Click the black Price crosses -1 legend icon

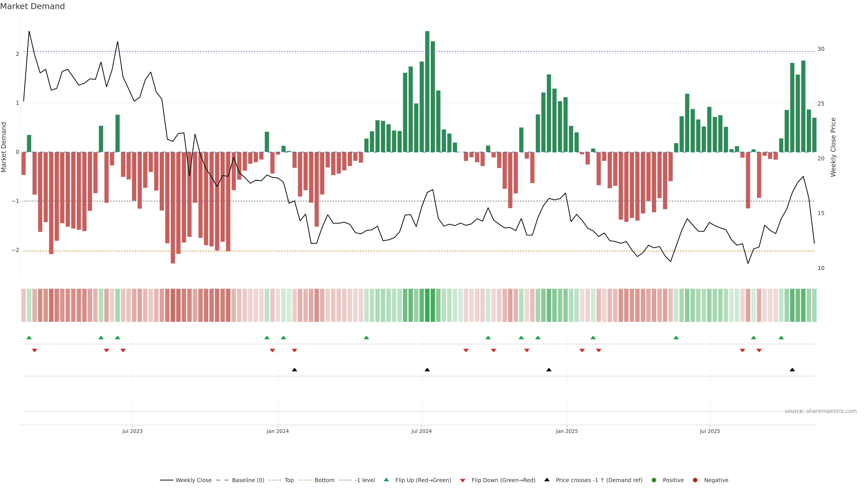547,480
